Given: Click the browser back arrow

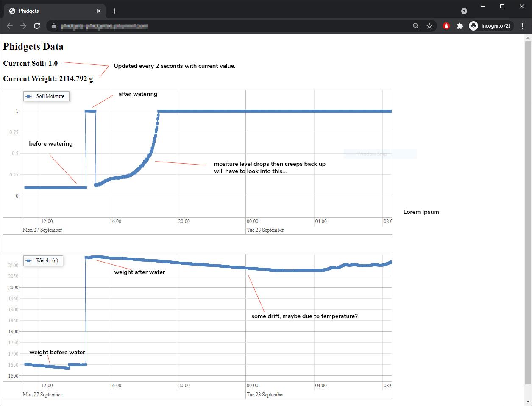Looking at the screenshot, I should [10, 26].
